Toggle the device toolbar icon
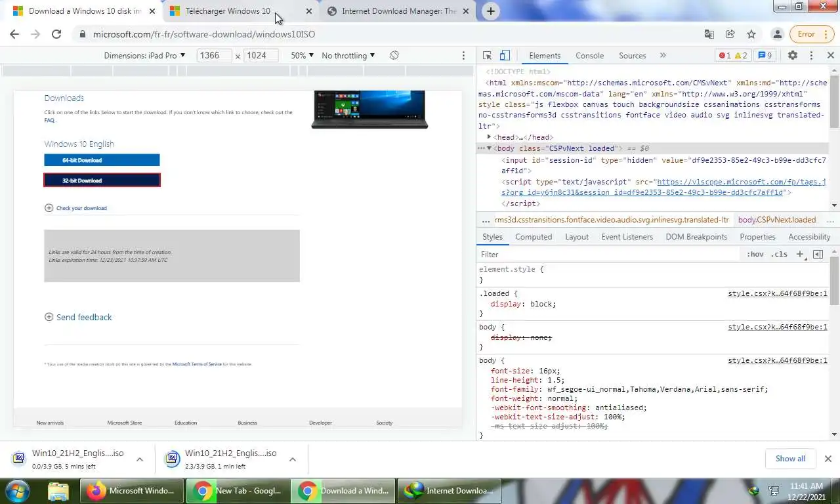The height and width of the screenshot is (504, 840). coord(505,56)
